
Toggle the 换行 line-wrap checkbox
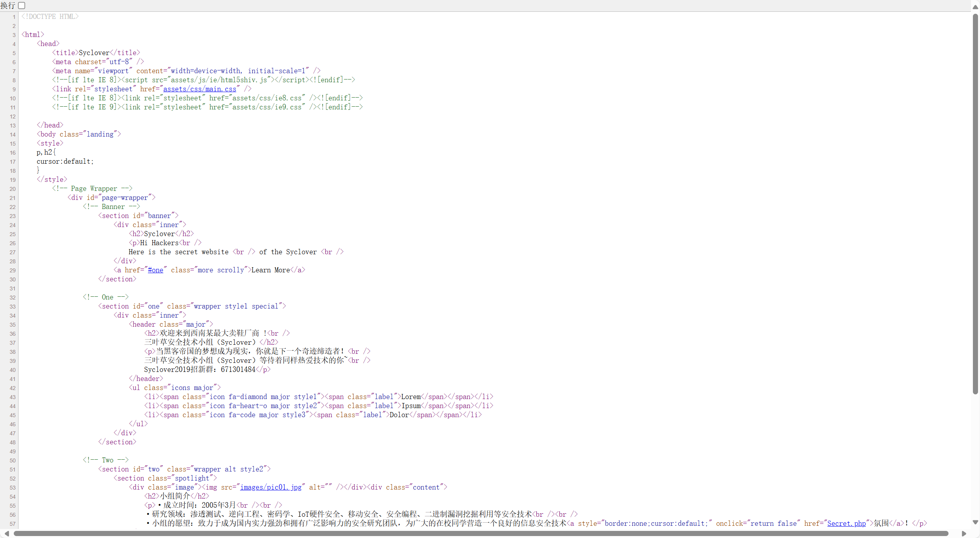22,6
